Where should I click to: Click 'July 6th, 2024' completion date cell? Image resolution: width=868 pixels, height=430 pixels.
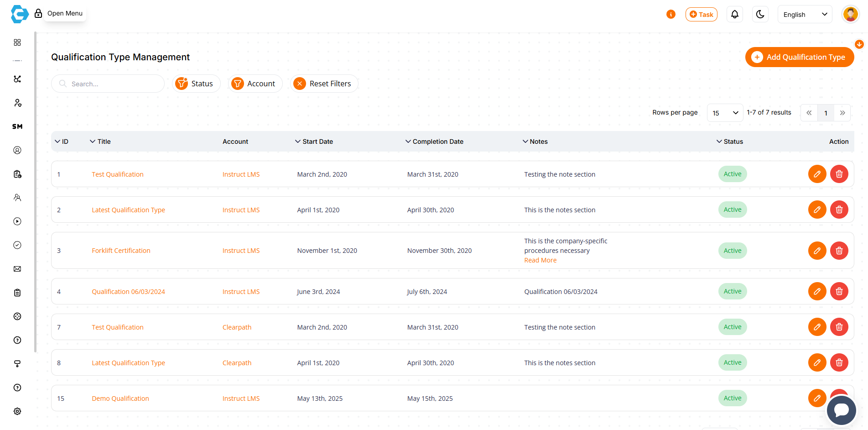427,292
